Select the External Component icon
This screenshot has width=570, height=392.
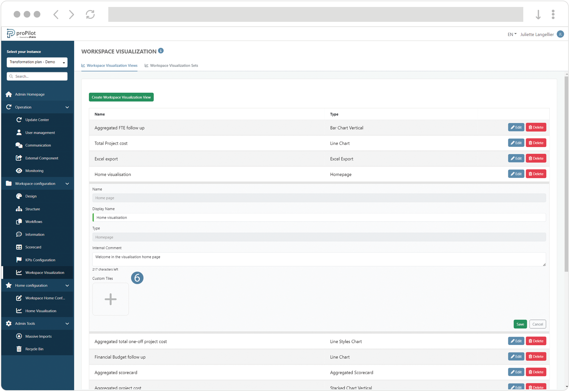point(19,158)
